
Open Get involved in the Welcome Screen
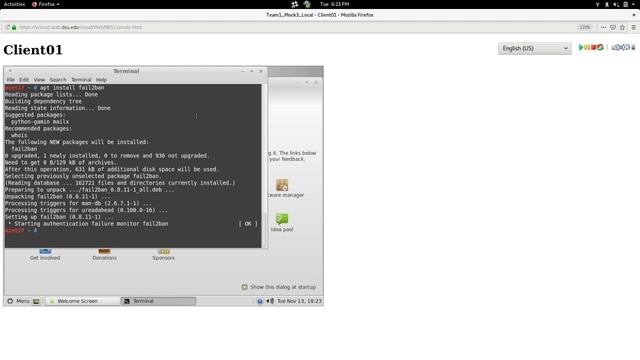[45, 255]
